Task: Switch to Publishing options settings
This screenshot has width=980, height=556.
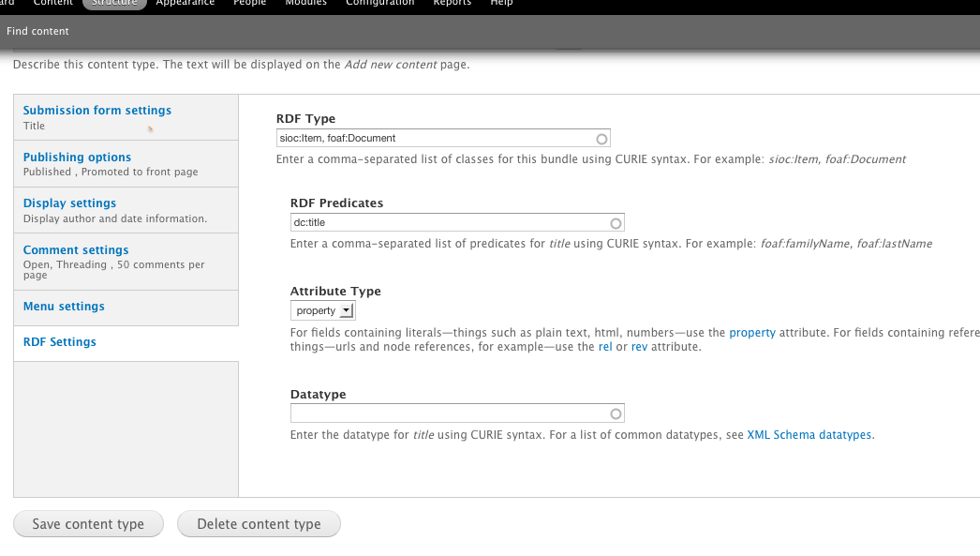Action: (x=77, y=157)
